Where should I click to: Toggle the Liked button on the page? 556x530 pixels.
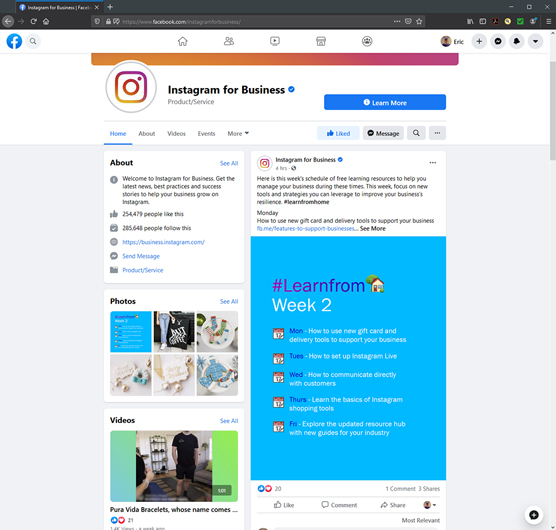coord(338,133)
